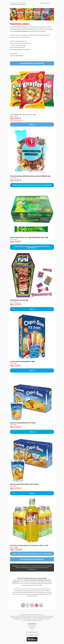Click 'Osta nyt' under Fini Halloween Scary Box
64x644 pixels.
point(32,309)
